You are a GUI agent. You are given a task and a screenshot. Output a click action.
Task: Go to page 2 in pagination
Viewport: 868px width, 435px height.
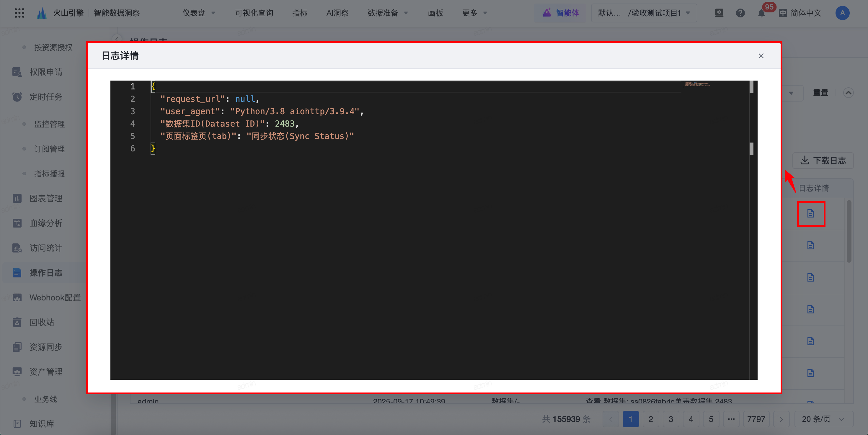[651, 419]
